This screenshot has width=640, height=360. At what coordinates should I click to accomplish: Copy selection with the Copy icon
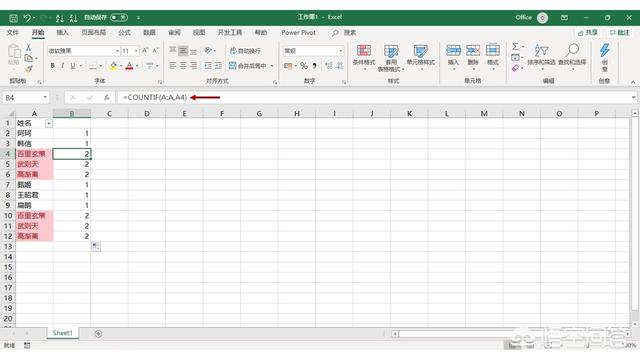[x=29, y=58]
